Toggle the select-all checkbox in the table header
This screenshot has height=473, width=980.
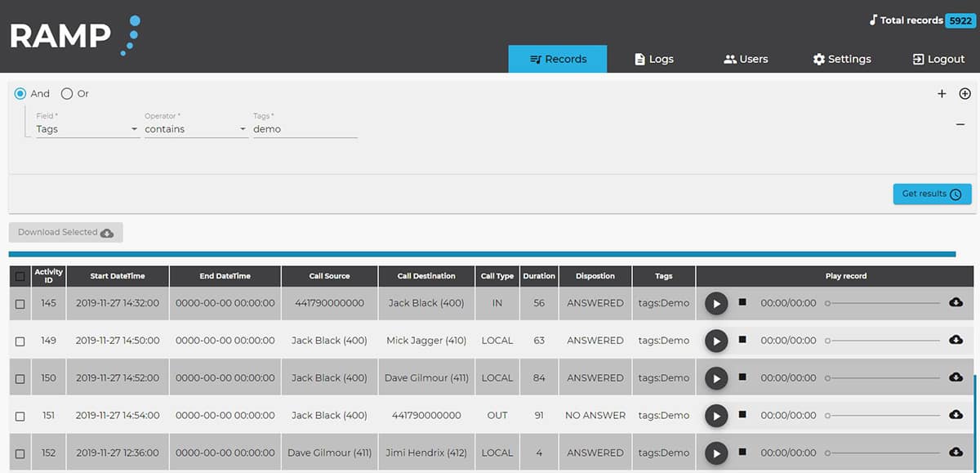20,277
